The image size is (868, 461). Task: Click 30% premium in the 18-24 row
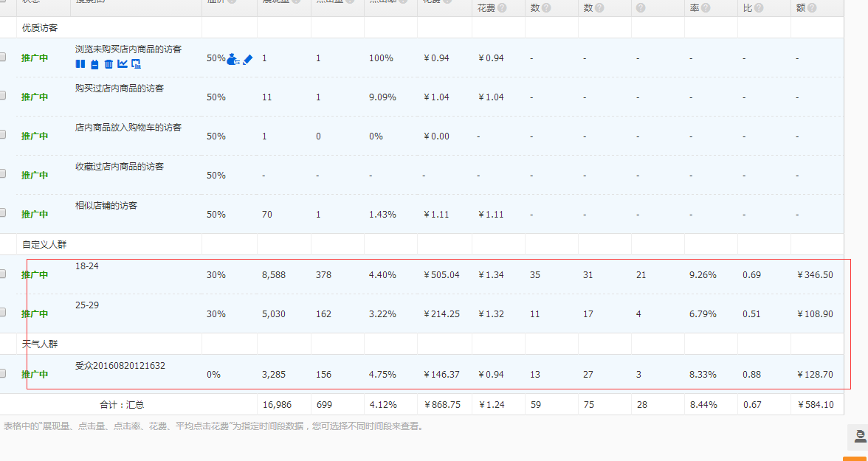point(216,274)
